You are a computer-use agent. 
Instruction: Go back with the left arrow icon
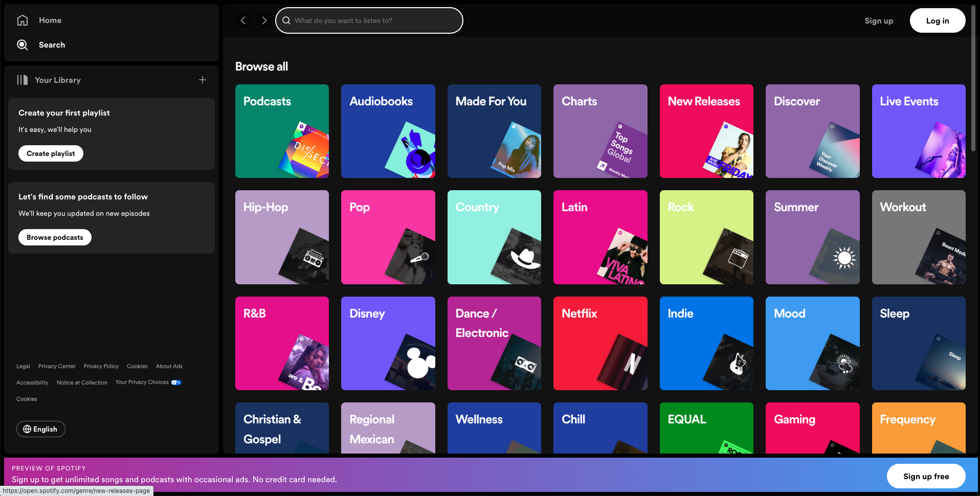[x=243, y=20]
